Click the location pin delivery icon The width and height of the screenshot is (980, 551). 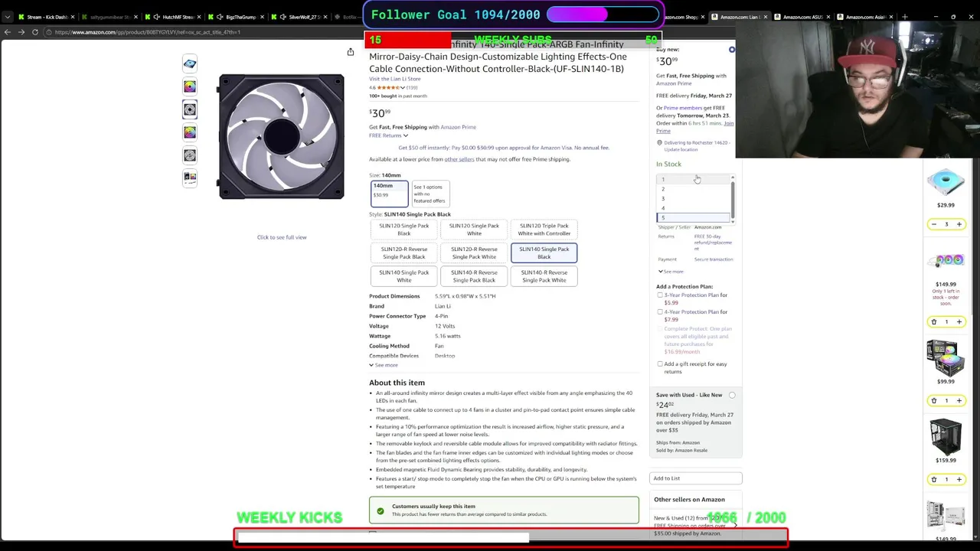click(659, 143)
